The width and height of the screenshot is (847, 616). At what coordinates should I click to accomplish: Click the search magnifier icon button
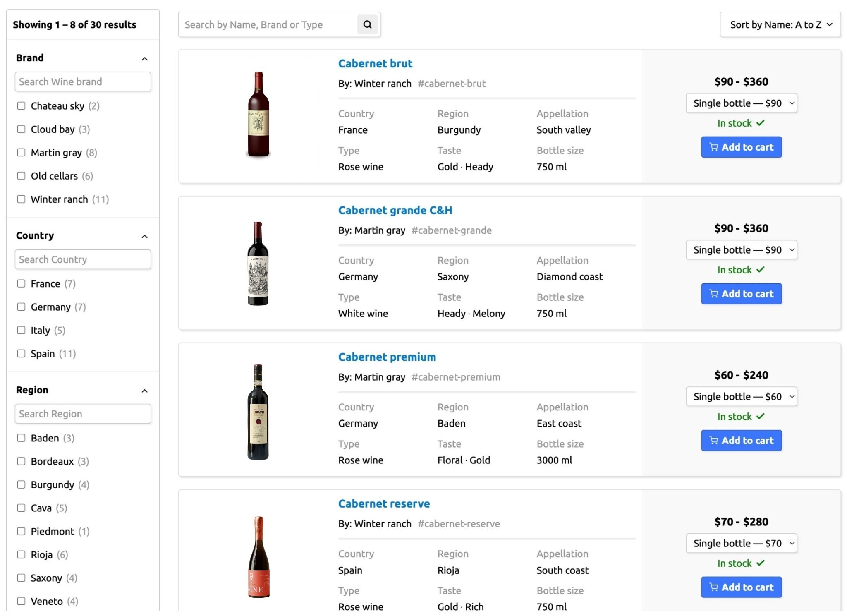coord(367,25)
